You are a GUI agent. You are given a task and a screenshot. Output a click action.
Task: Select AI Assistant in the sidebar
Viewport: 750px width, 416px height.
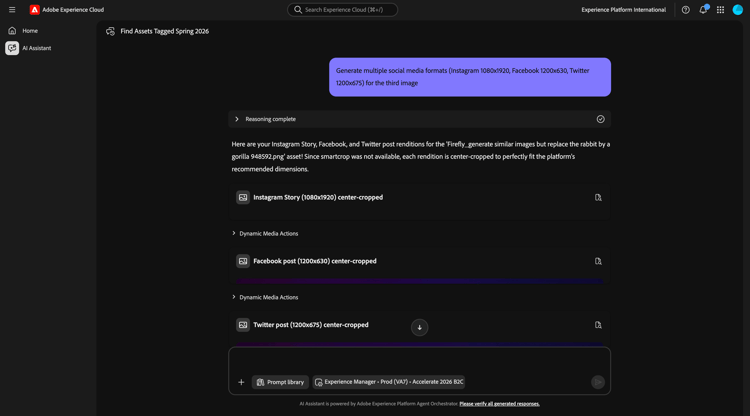pyautogui.click(x=36, y=48)
